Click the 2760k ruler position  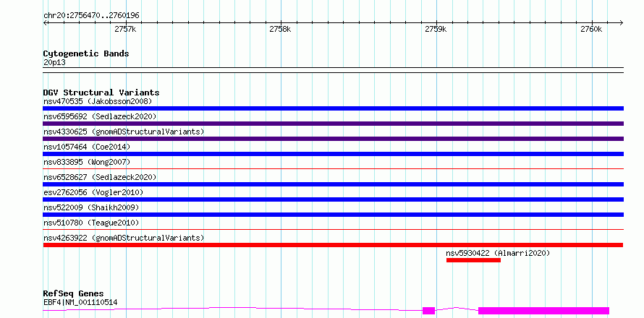point(591,29)
